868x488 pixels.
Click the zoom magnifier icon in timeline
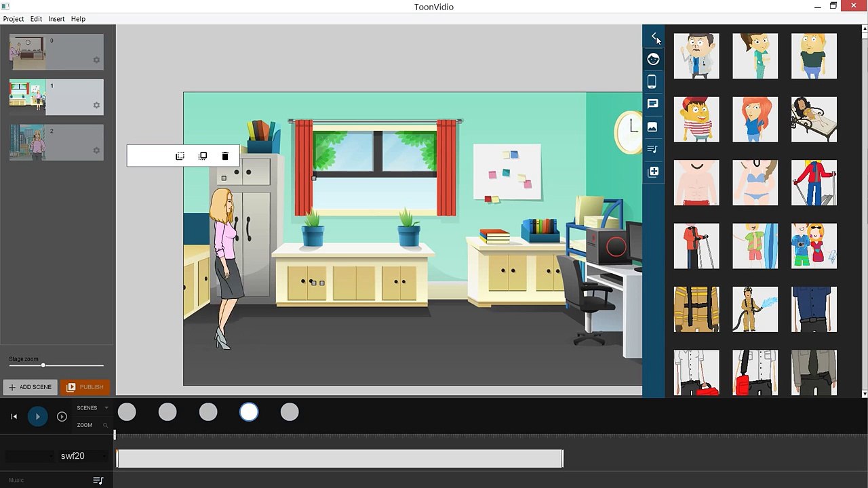tap(105, 426)
